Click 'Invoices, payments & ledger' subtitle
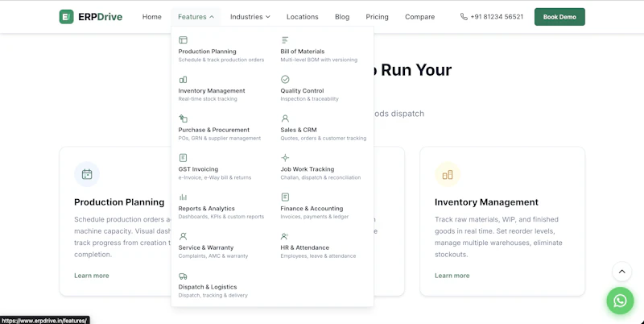 pos(314,217)
